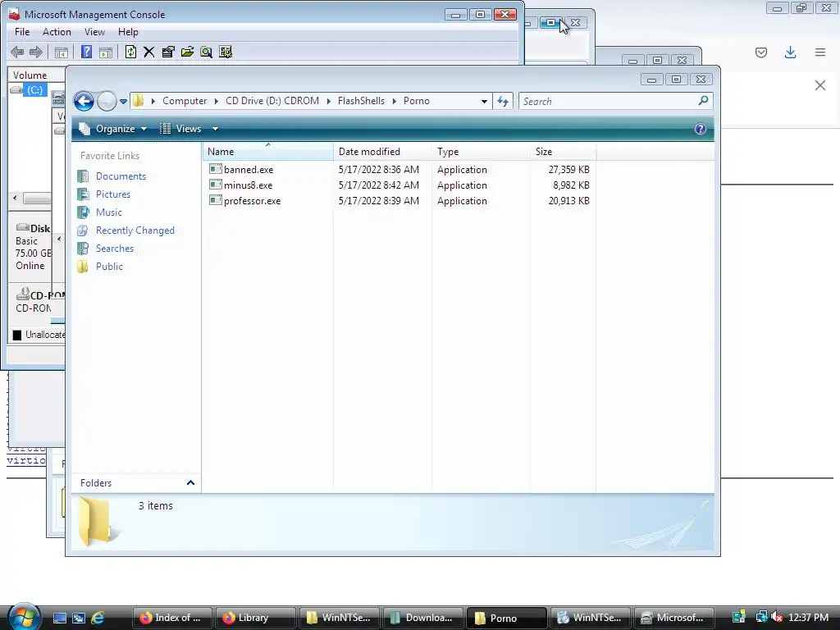
Task: Sort by the Date modified column header
Action: click(382, 152)
